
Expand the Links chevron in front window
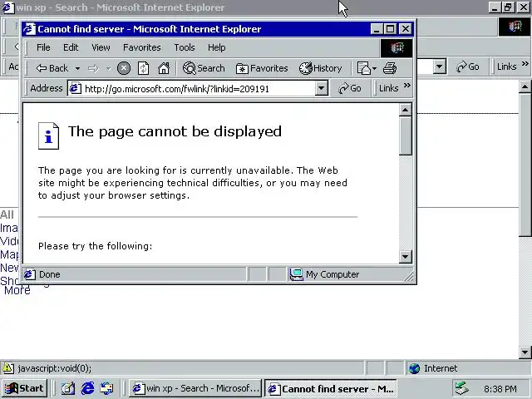pyautogui.click(x=407, y=85)
